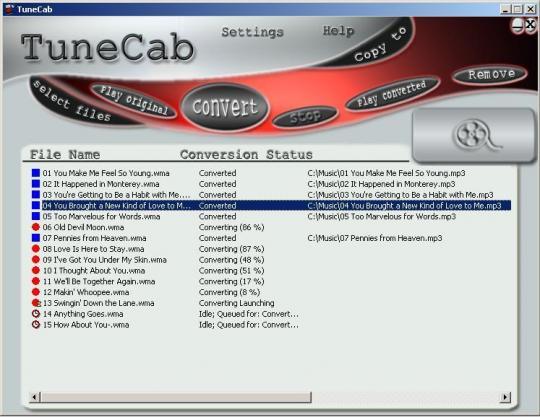Image resolution: width=540 pixels, height=417 pixels.
Task: Click status Converting Launching
Action: (237, 303)
